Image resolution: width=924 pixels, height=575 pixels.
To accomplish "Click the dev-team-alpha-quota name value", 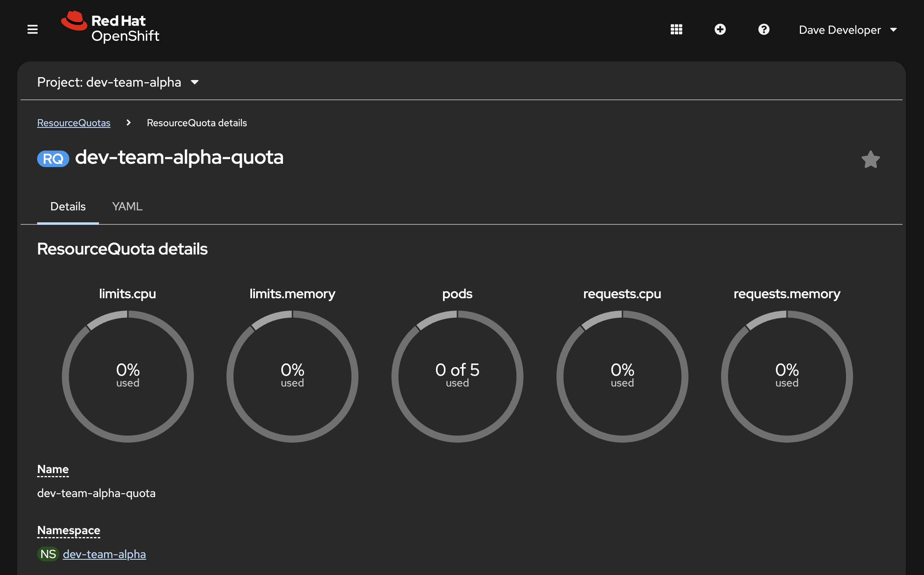I will 96,493.
